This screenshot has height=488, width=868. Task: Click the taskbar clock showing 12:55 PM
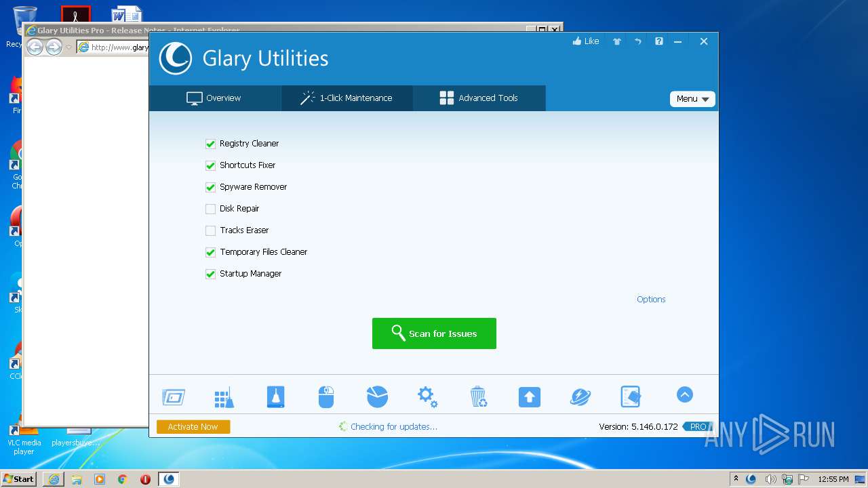[833, 479]
